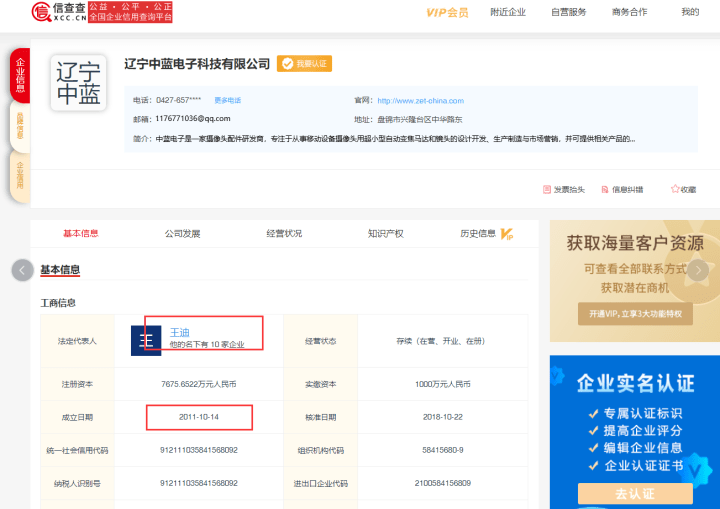Viewport: 720px width, 509px height.
Task: Click the 发票抬头 invoice icon
Action: pyautogui.click(x=546, y=189)
